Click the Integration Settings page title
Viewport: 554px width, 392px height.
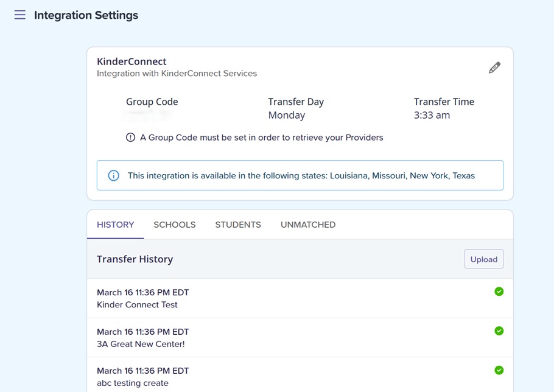pos(86,15)
